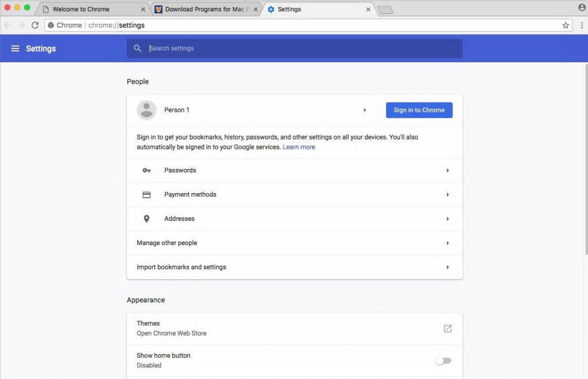Bookmark this page with the star icon
This screenshot has width=588, height=379.
566,25
